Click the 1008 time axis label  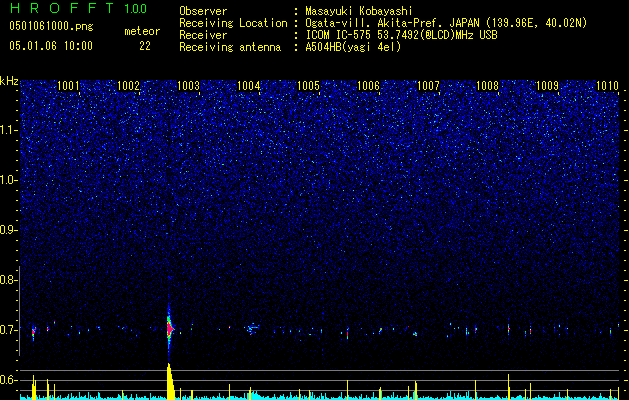[x=487, y=85]
